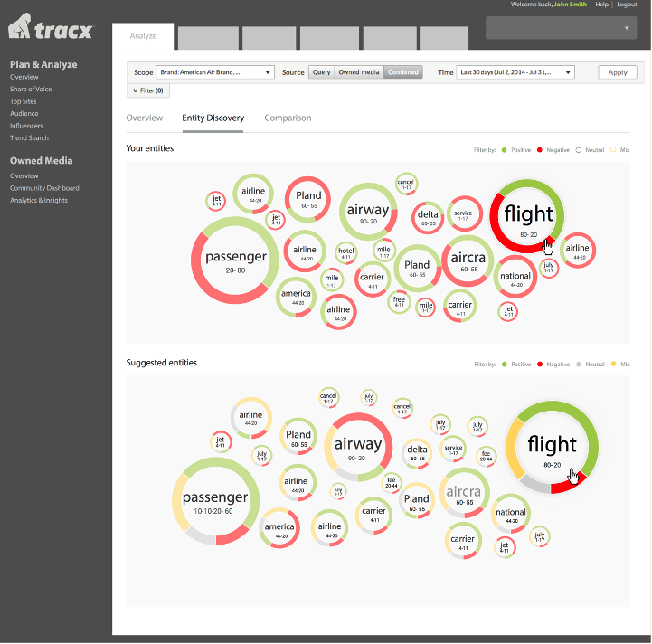Select airway bubble in Your entities
Viewport: 652px width, 644px height.
click(x=368, y=212)
